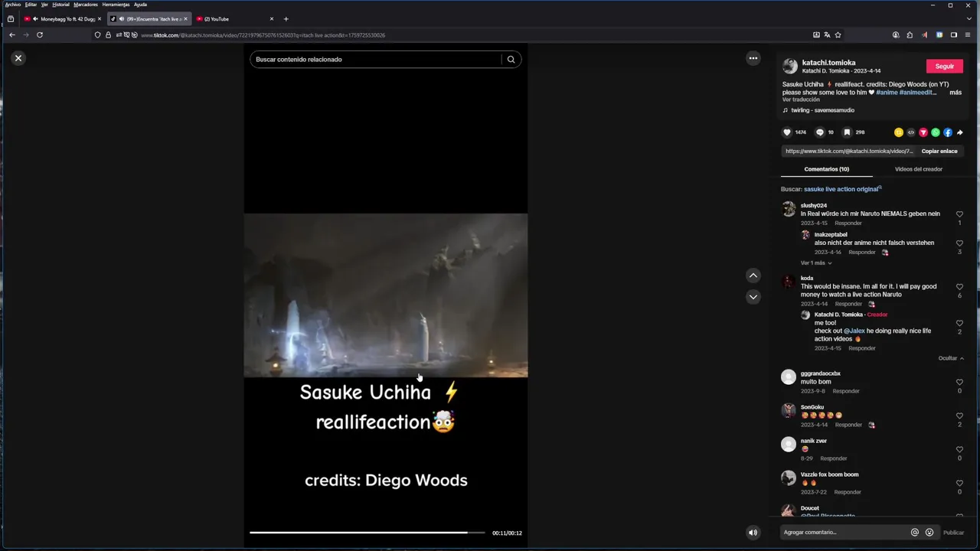
Task: Switch to Videos del creador tab
Action: click(919, 169)
